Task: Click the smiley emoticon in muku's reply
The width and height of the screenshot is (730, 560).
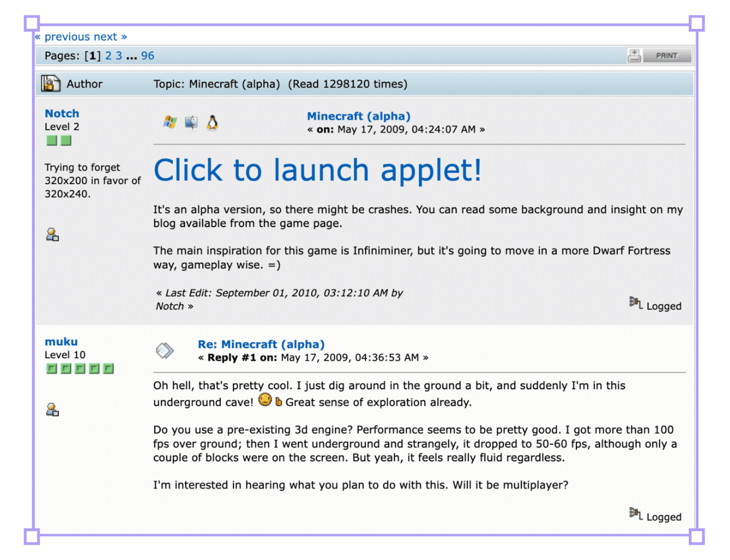Action: 265,400
